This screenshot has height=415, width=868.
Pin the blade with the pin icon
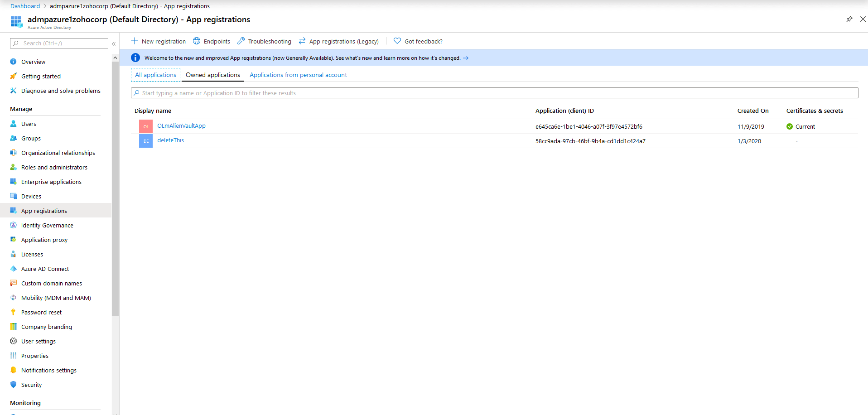(x=849, y=19)
